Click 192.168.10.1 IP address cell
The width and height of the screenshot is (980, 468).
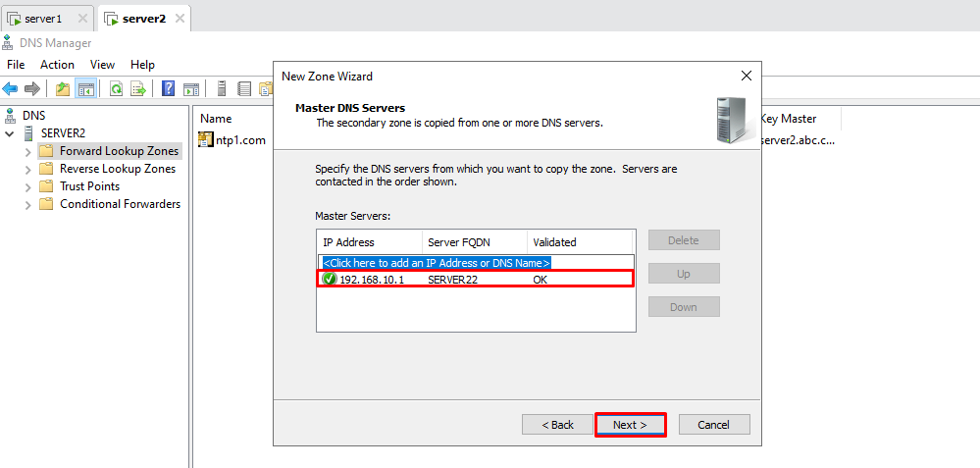372,280
